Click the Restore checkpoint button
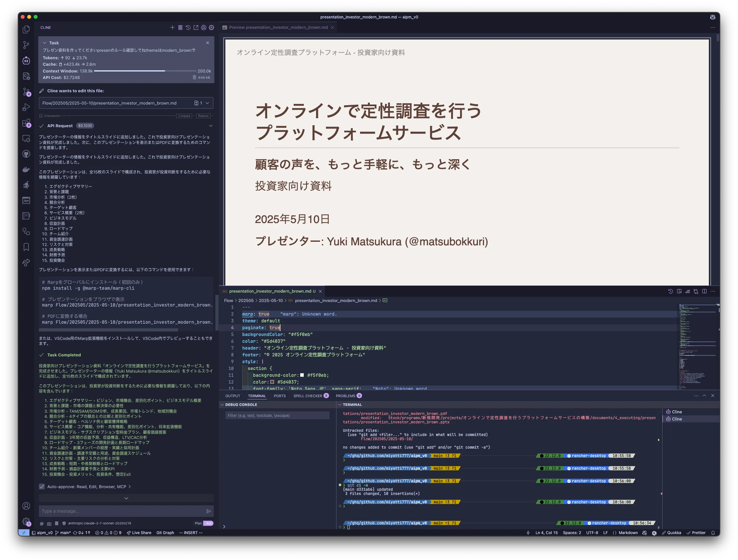The width and height of the screenshot is (738, 560). click(203, 116)
